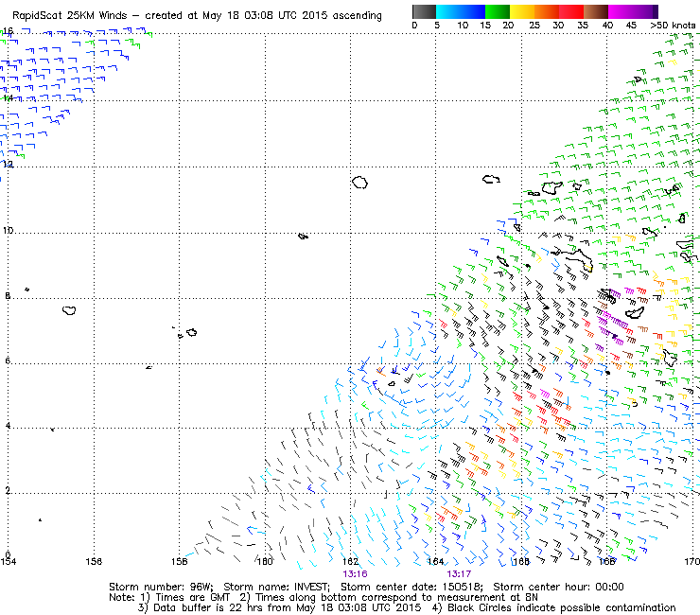The image size is (700, 615).
Task: Click the dark purple >50 knots swatch
Action: [x=656, y=11]
